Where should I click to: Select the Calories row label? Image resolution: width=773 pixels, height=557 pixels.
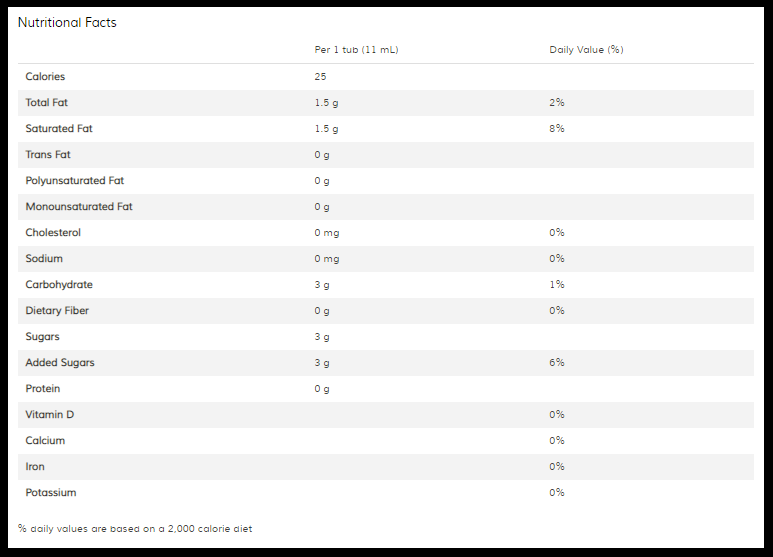click(x=45, y=76)
